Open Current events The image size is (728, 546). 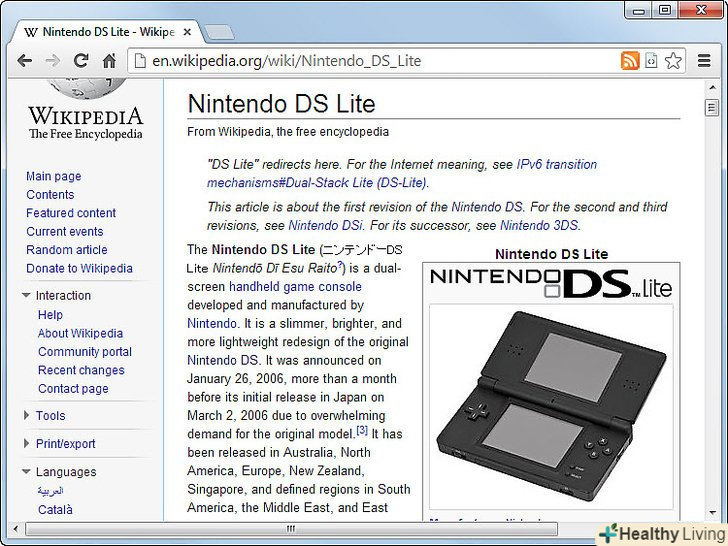pyautogui.click(x=65, y=231)
